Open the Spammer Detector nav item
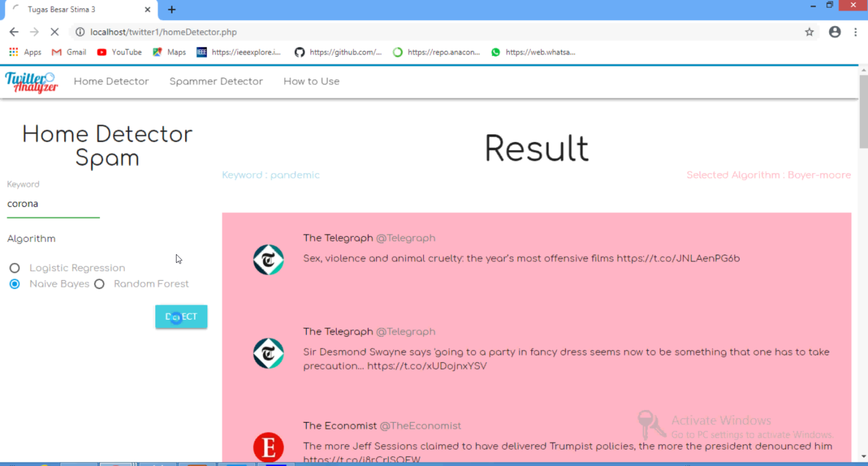 coord(216,82)
